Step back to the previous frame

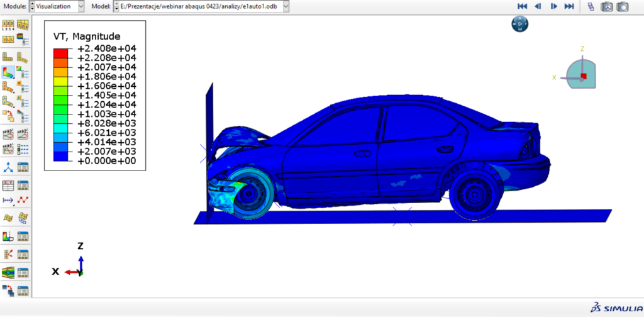[x=538, y=6]
